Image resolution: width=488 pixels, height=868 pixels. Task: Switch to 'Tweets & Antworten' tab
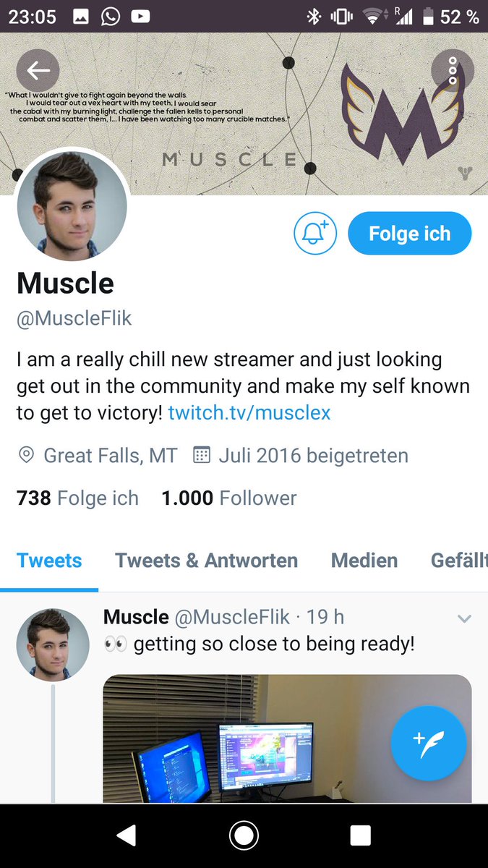pos(206,561)
